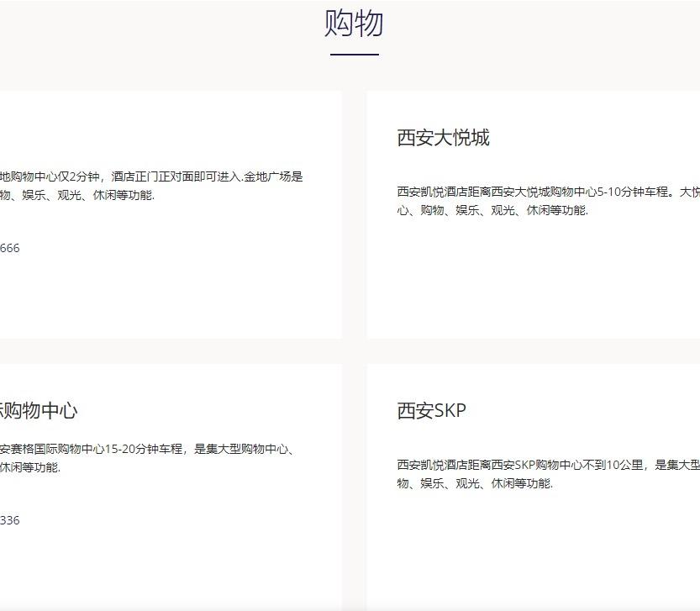Viewport: 700px width, 611px height.
Task: Click the 购物 section heading
Action: (354, 24)
